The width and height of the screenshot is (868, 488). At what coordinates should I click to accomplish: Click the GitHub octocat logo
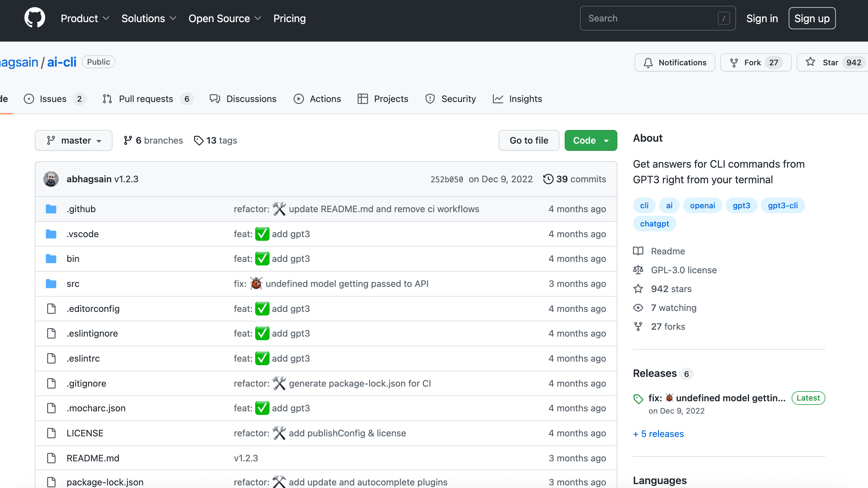pyautogui.click(x=34, y=18)
